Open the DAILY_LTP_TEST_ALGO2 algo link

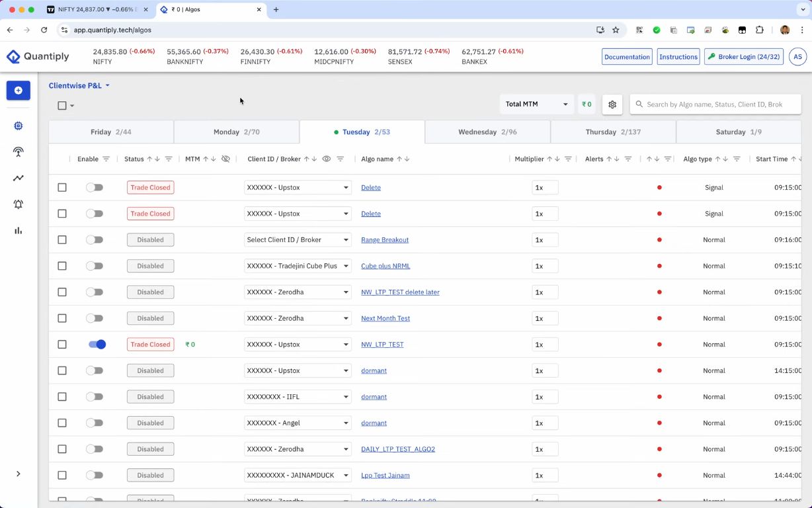(398, 449)
